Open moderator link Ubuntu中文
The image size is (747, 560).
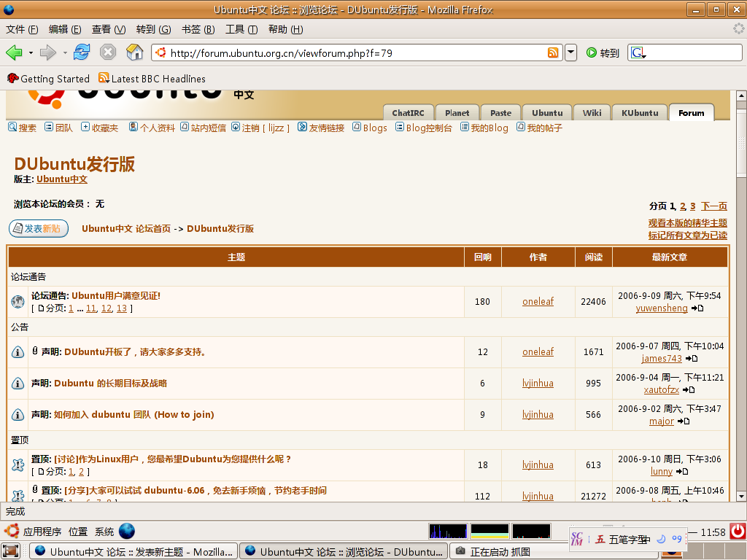coord(62,179)
